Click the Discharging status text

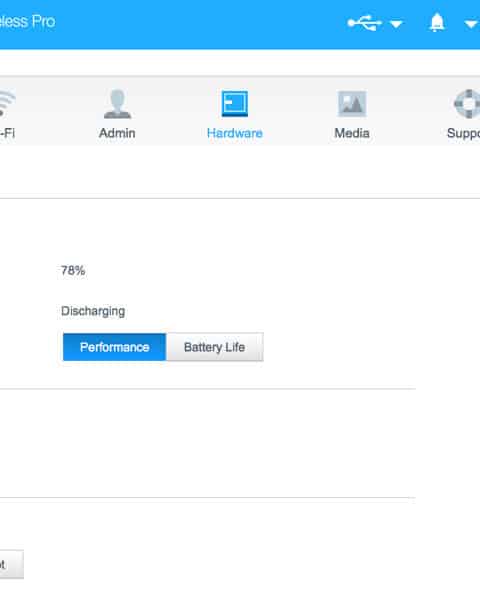click(93, 311)
